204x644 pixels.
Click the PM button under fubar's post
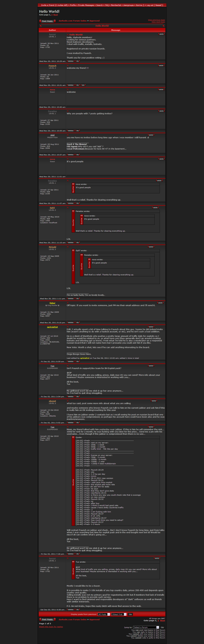pos(78,322)
